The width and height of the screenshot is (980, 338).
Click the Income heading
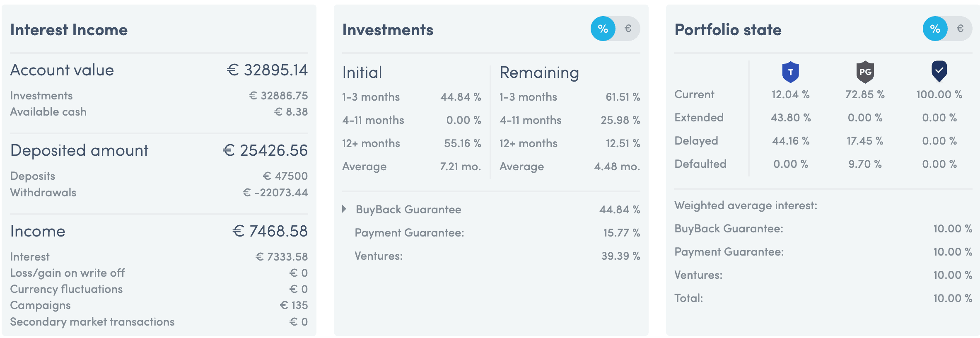(x=38, y=231)
